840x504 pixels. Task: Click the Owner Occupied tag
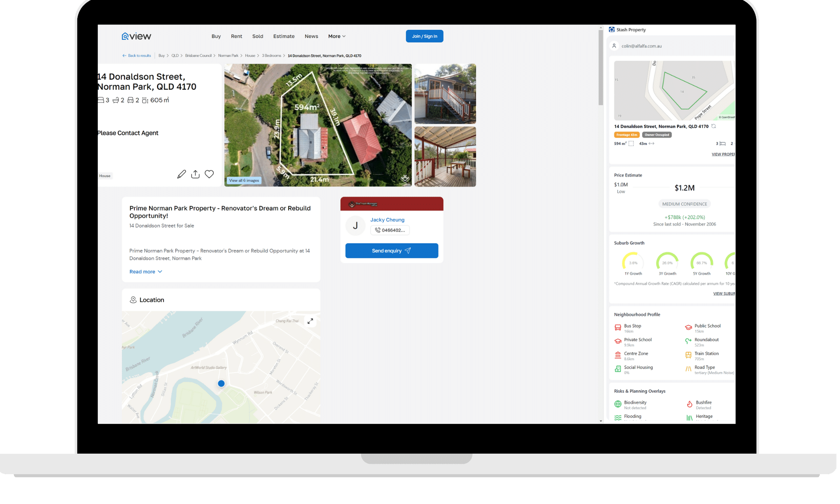pos(657,135)
